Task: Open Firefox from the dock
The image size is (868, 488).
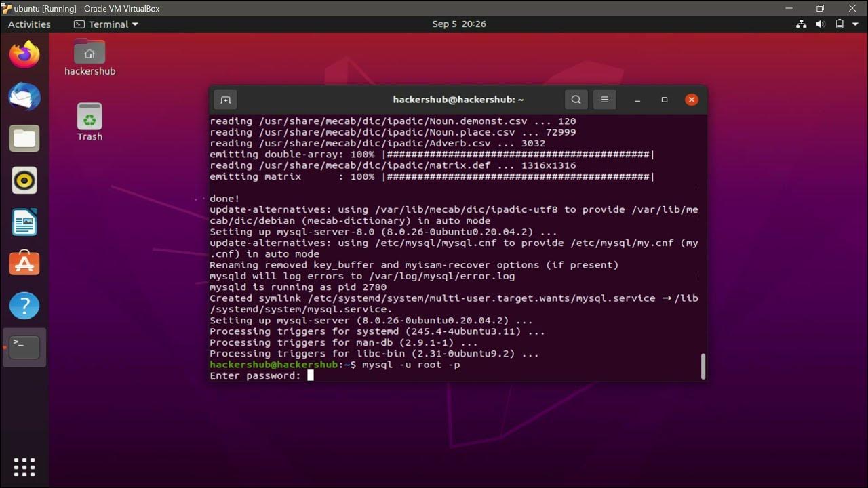Action: pos(24,55)
